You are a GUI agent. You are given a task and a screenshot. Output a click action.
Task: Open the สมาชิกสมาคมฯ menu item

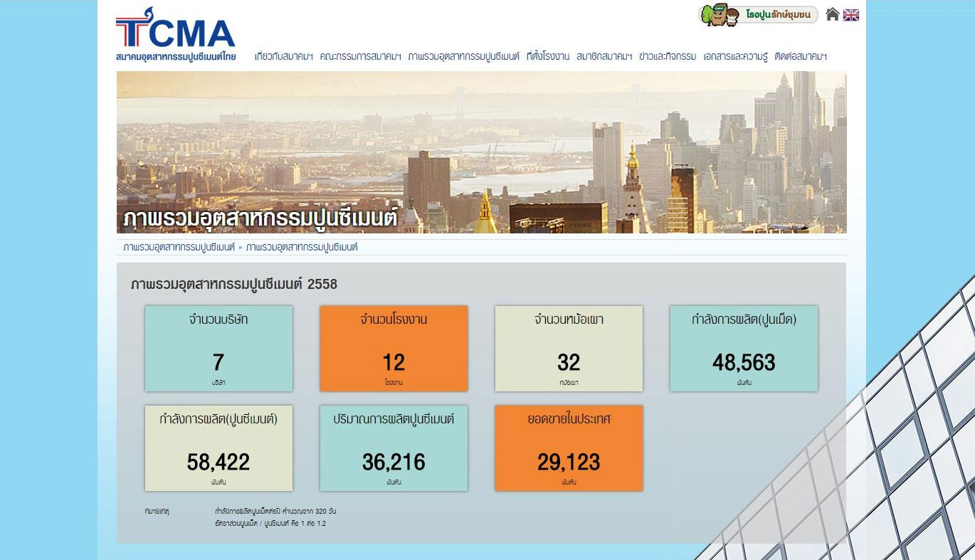(604, 56)
